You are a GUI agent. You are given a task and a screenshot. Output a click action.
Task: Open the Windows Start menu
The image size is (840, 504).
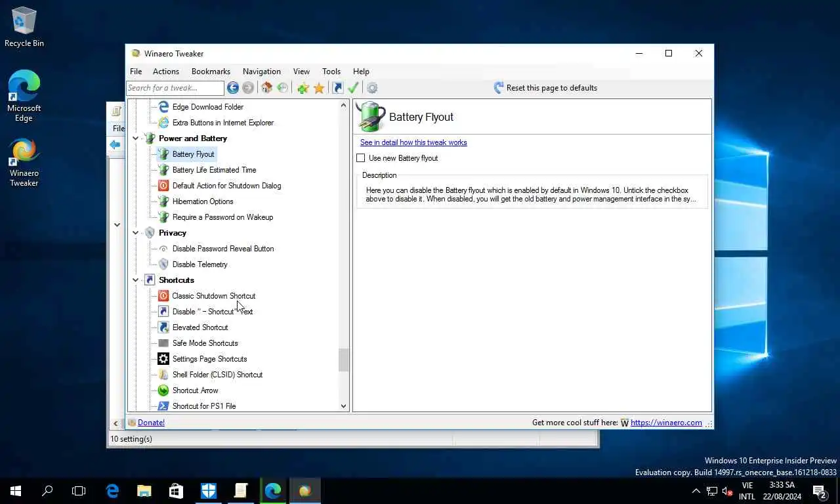[x=16, y=490]
